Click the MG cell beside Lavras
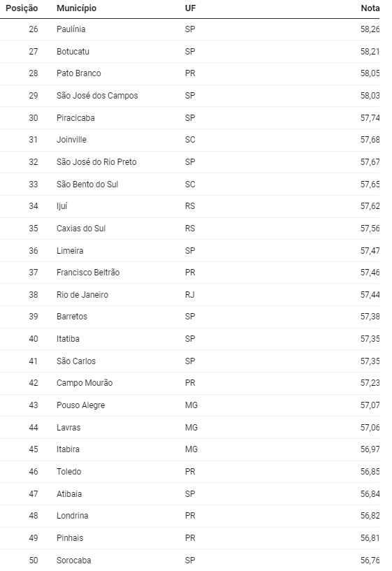 click(x=191, y=428)
